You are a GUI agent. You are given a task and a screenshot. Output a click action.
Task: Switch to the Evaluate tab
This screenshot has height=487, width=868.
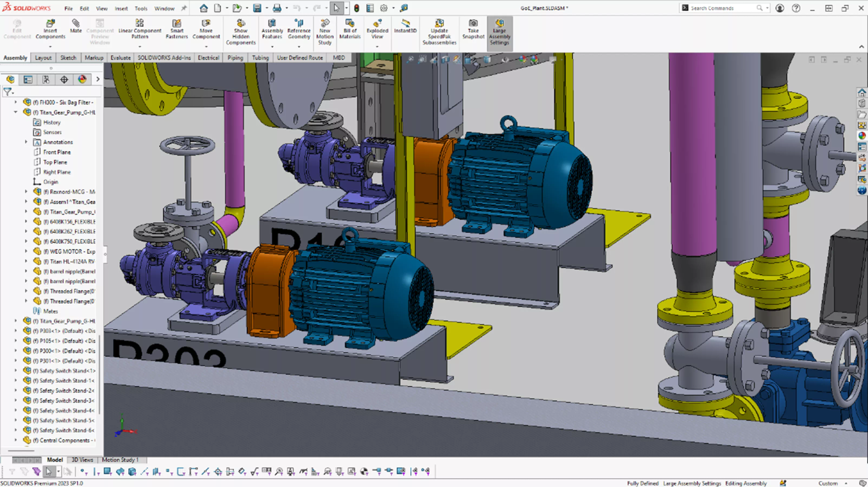[120, 57]
